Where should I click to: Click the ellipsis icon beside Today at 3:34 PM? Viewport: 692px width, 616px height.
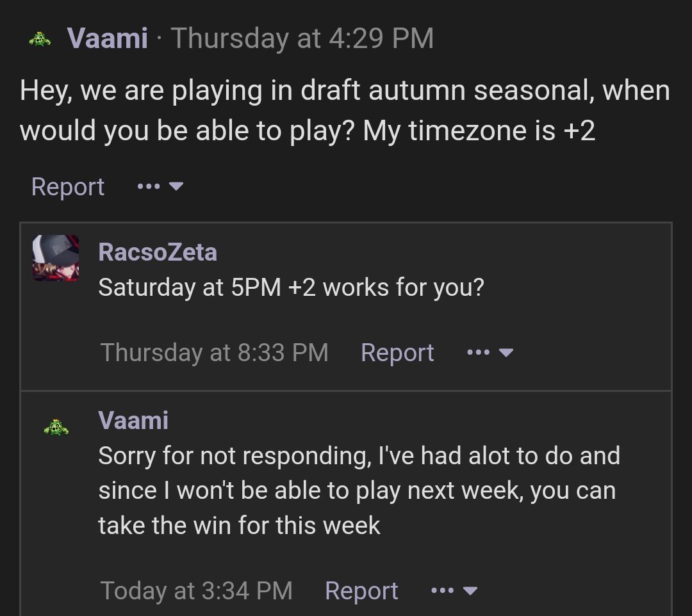point(442,590)
